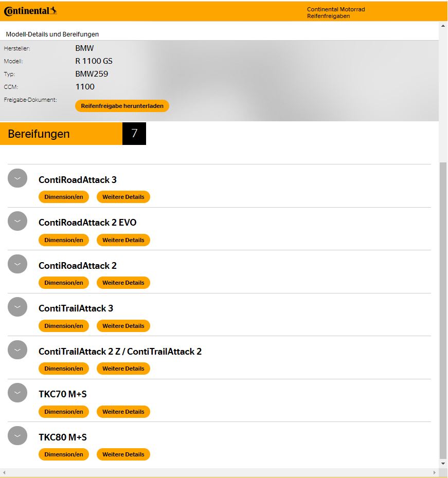Screen dimensions: 448x478
Task: Click the horizontal scrollbar right arrow
Action: click(435, 472)
